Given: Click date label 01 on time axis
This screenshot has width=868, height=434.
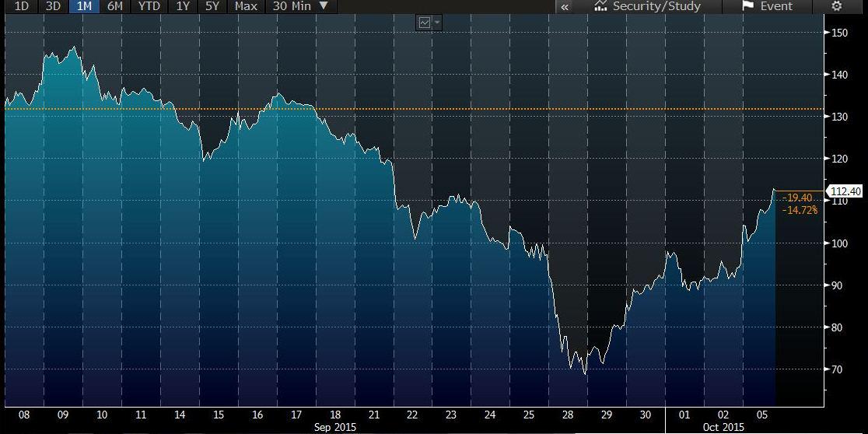Looking at the screenshot, I should 685,414.
